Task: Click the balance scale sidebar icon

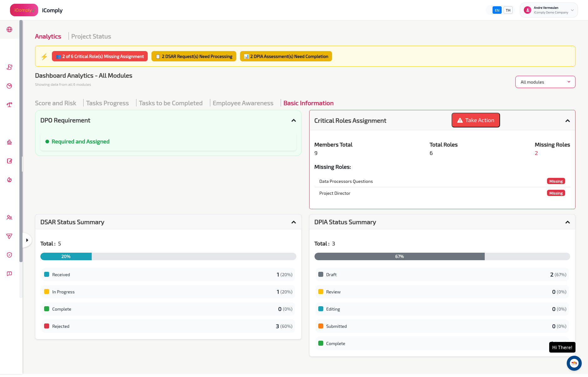Action: [9, 105]
